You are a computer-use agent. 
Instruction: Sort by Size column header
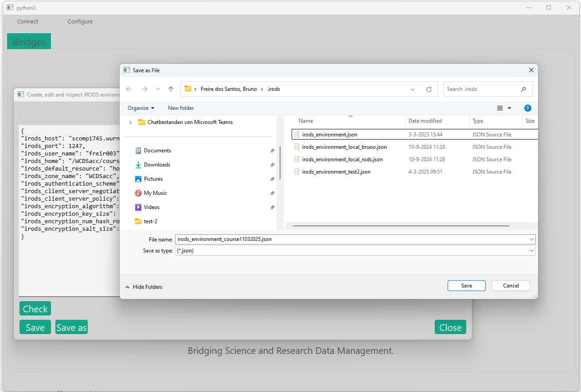coord(530,121)
